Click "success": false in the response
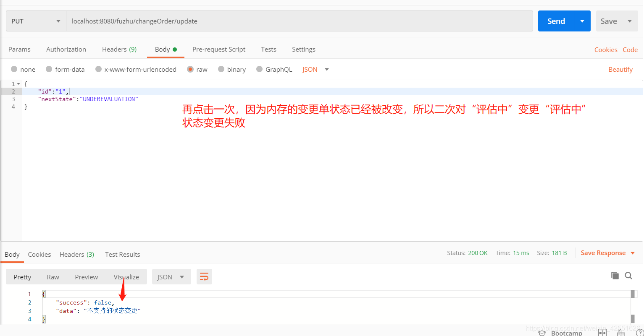 coord(85,302)
